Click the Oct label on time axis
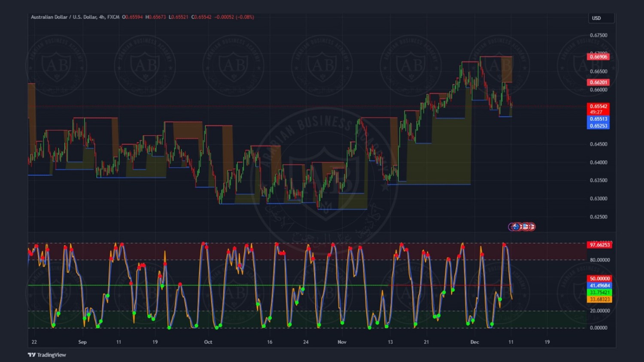The height and width of the screenshot is (362, 644). click(x=208, y=342)
